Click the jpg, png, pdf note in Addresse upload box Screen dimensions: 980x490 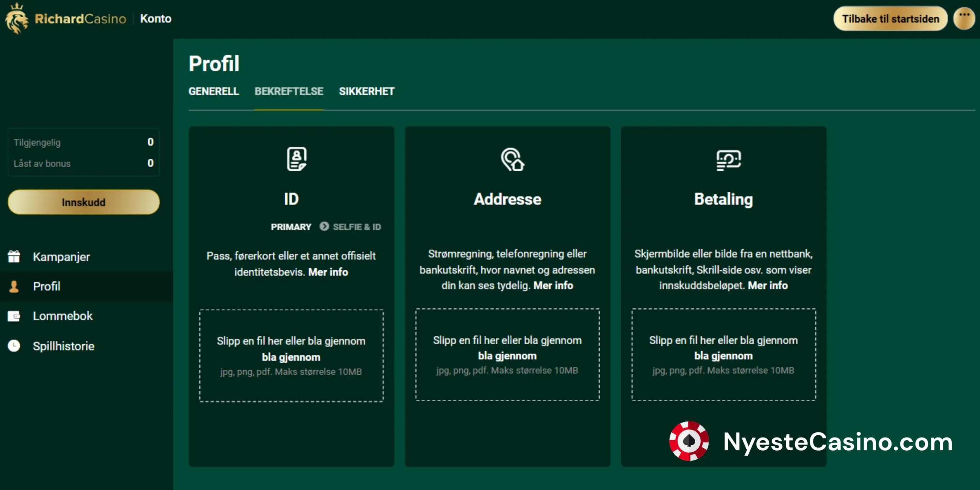point(507,371)
